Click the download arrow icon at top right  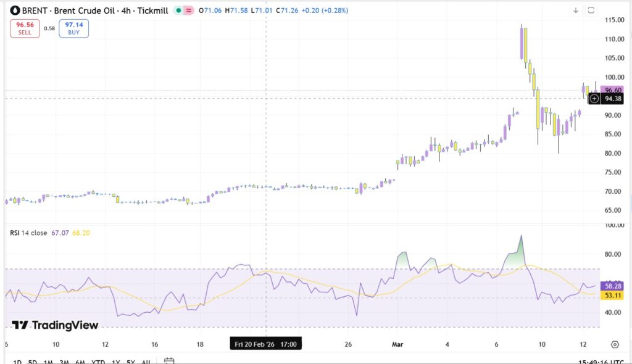click(576, 10)
